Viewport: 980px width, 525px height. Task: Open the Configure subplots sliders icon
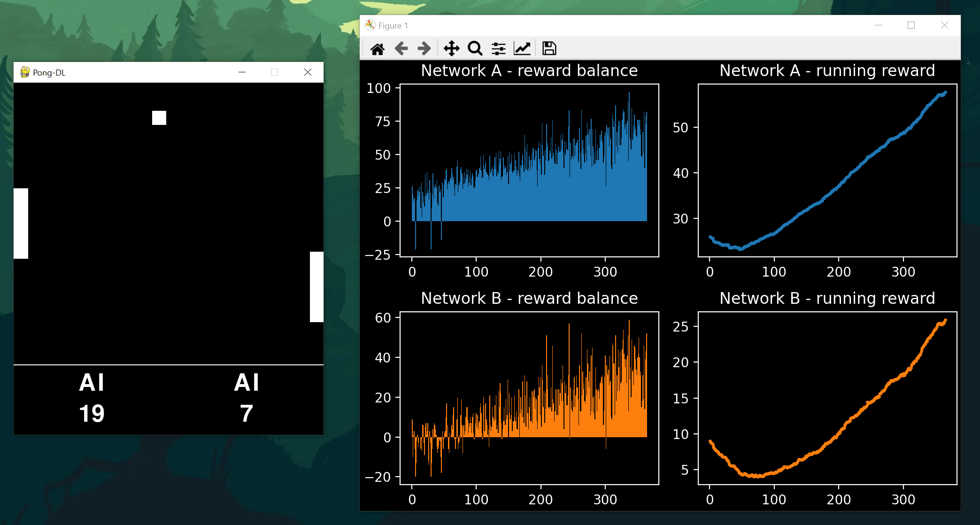pyautogui.click(x=499, y=48)
